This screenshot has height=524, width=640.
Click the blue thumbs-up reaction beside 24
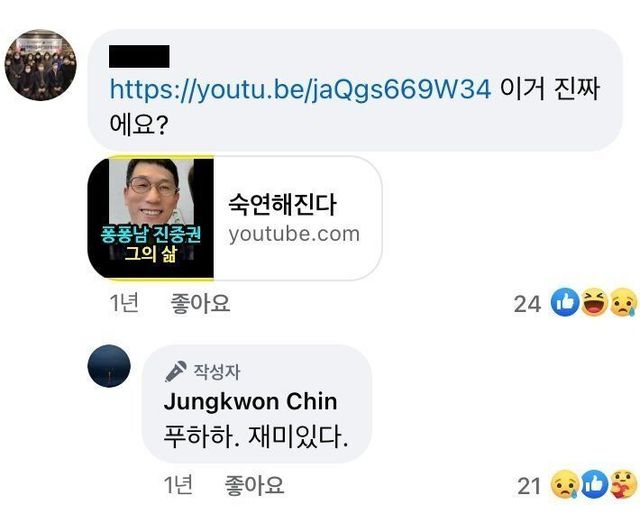click(x=566, y=304)
